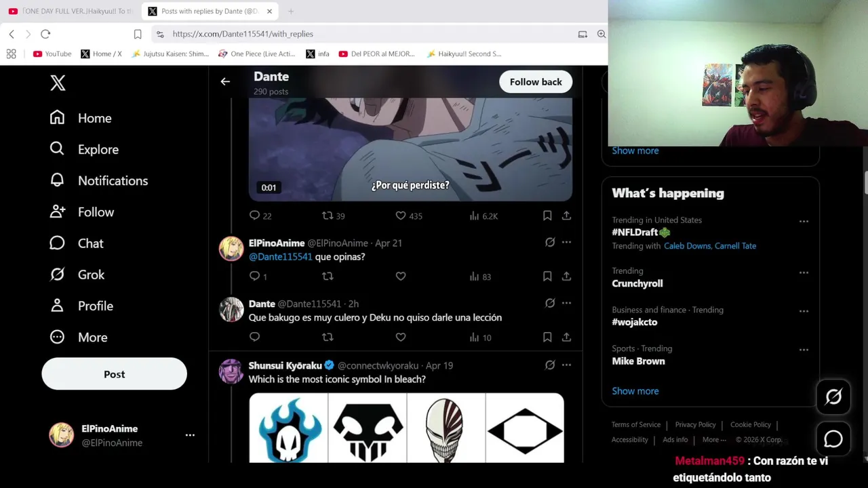Click the Post button

tap(114, 374)
